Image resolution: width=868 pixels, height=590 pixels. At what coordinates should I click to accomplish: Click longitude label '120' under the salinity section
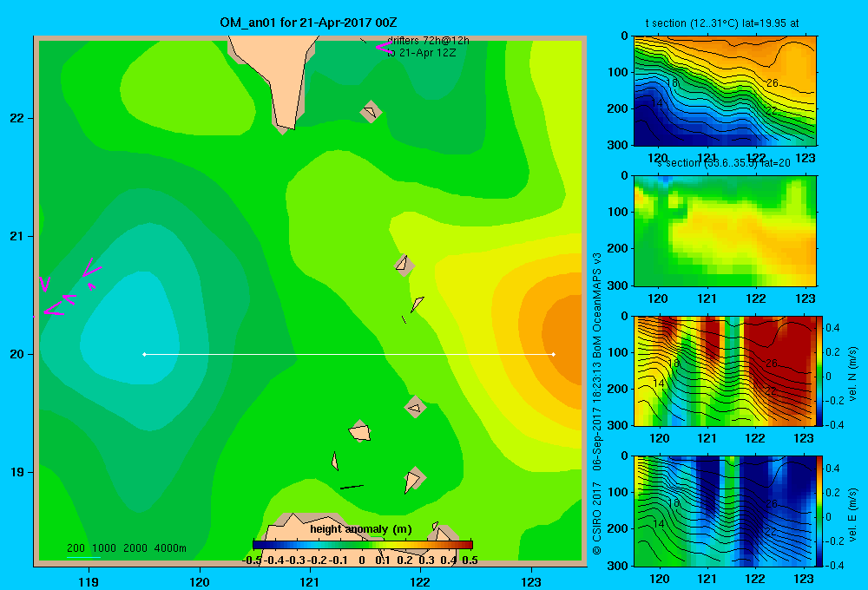(658, 298)
